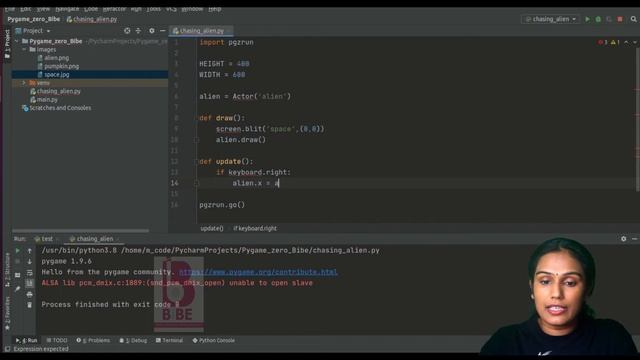Expand the venv folder

click(x=24, y=83)
